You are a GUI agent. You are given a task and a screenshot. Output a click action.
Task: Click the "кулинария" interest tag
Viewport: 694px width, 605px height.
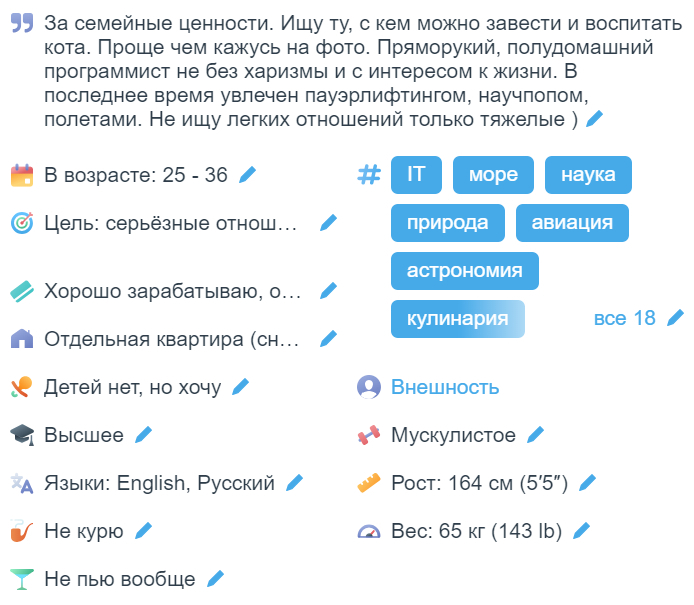(457, 319)
